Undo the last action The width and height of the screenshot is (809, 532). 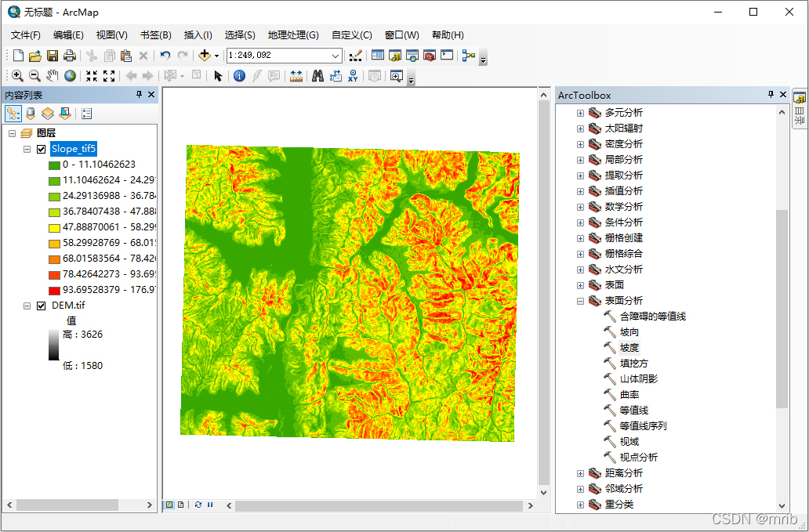[165, 55]
